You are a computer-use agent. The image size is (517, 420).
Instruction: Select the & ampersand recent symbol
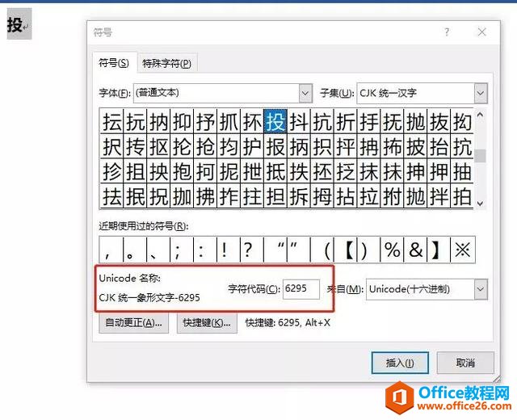(x=415, y=250)
